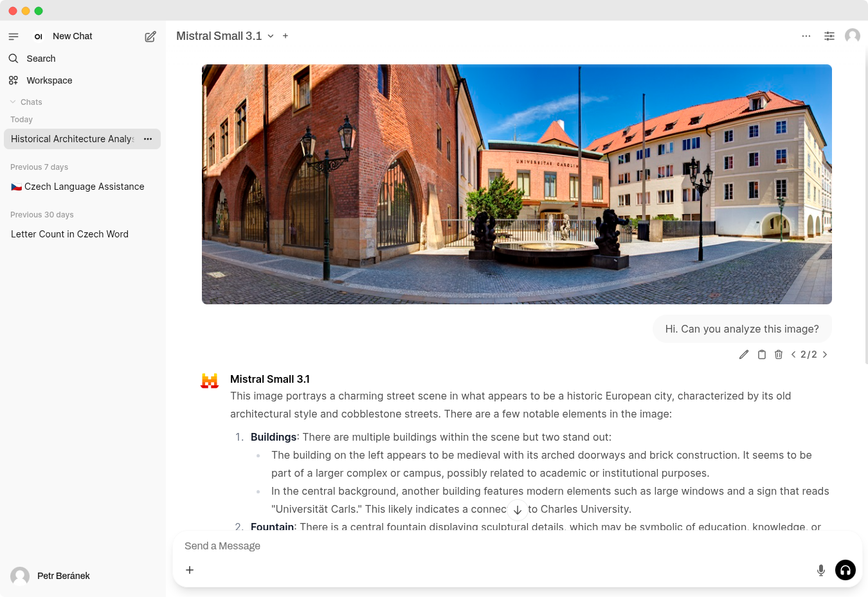868x597 pixels.
Task: Delete the user message with the trash icon
Action: (779, 354)
